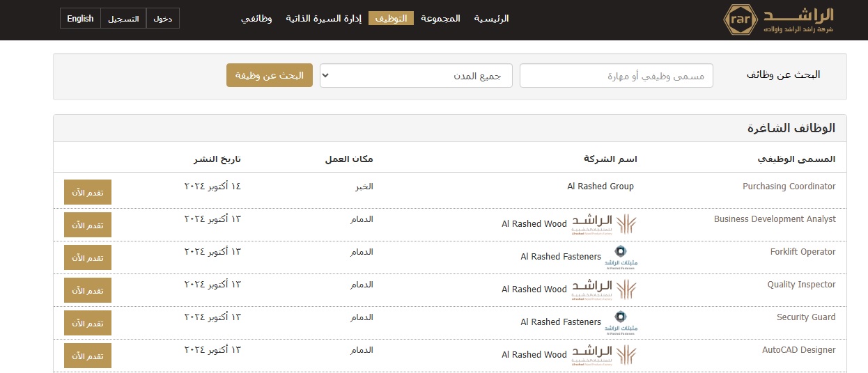This screenshot has width=868, height=373.
Task: Open إدارة السيرة الذاتية resume management menu
Action: pos(323,19)
